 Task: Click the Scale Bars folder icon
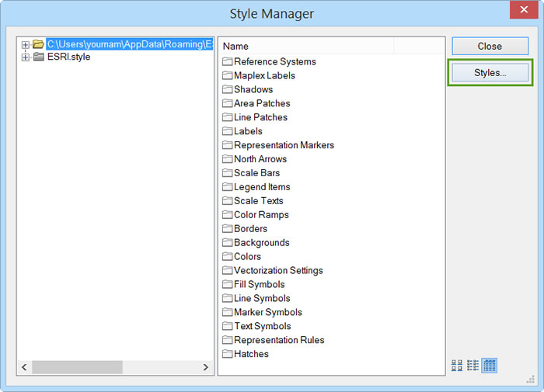[228, 173]
